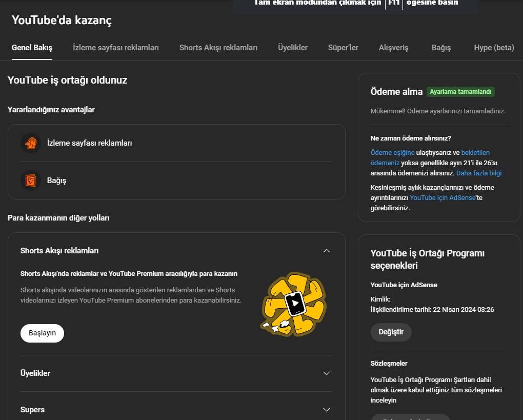Click the Sözleşmeler section label

389,363
